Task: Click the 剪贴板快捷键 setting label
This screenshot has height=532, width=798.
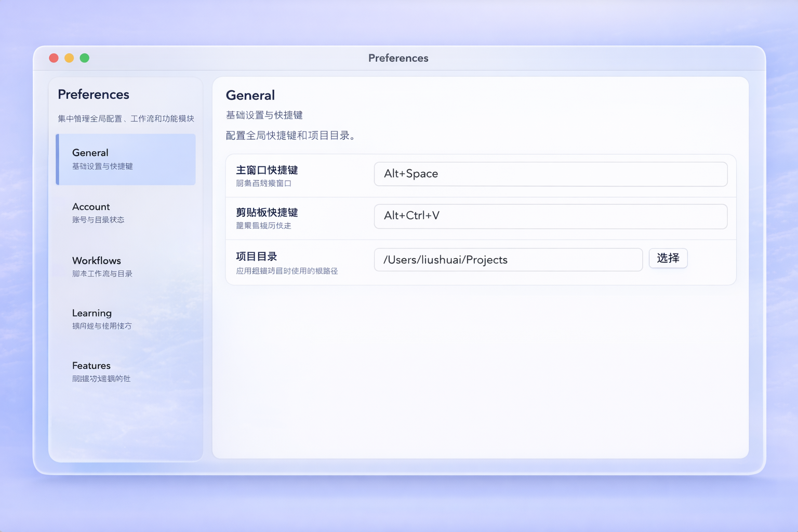Action: point(267,212)
